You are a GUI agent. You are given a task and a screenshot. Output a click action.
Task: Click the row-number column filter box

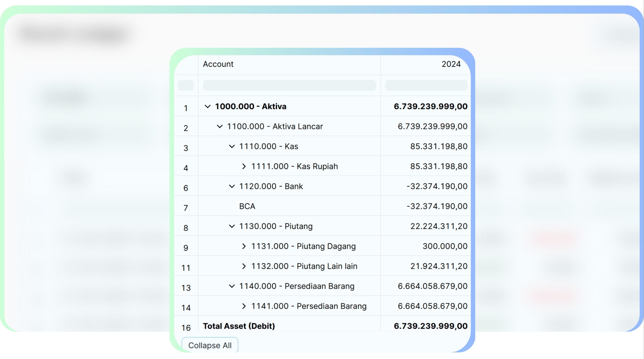tap(186, 85)
